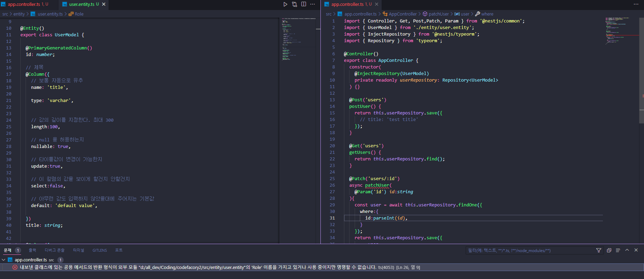Screen dimensions: 644x279
Task: Split the left editor to the side
Action: click(304, 4)
